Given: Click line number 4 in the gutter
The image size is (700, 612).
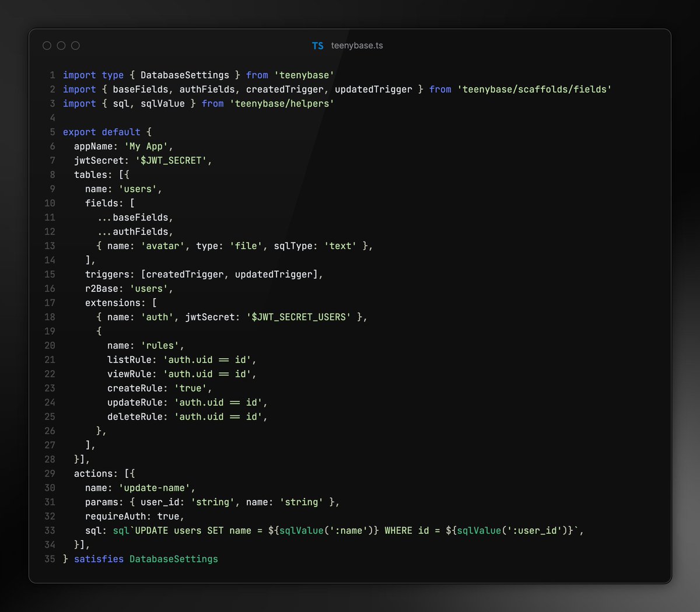Looking at the screenshot, I should [x=52, y=118].
